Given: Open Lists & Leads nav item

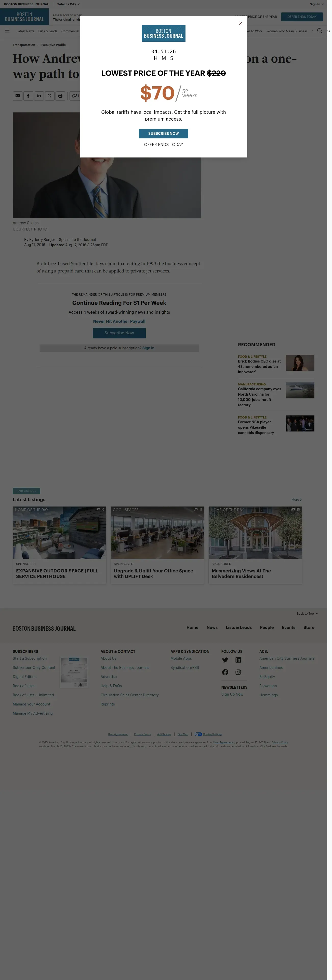Looking at the screenshot, I should coord(48,31).
